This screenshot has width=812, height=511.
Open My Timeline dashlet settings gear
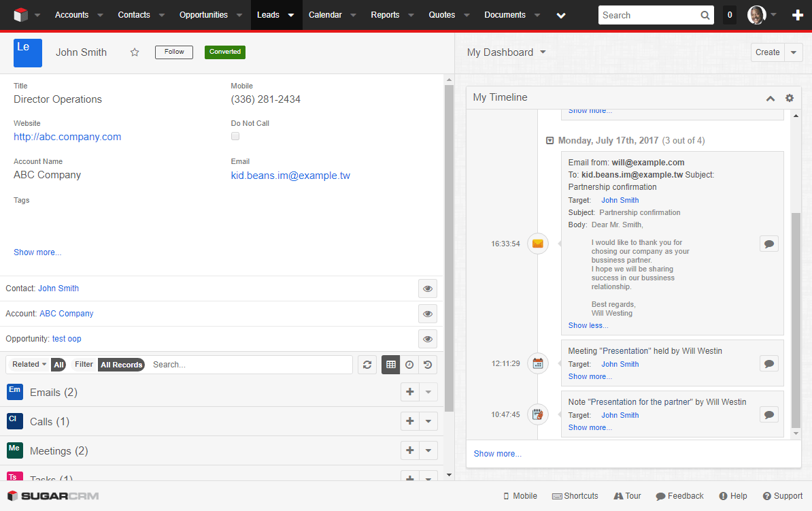pos(789,98)
